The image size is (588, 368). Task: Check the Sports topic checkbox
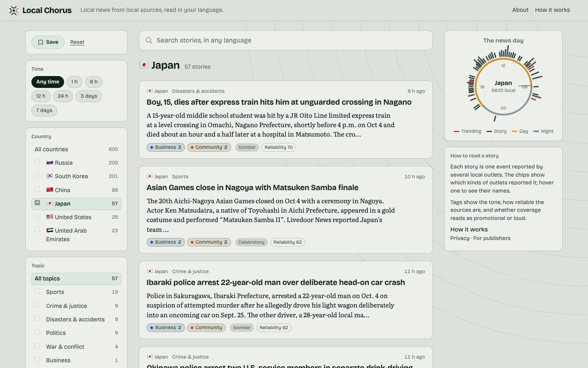point(38,291)
